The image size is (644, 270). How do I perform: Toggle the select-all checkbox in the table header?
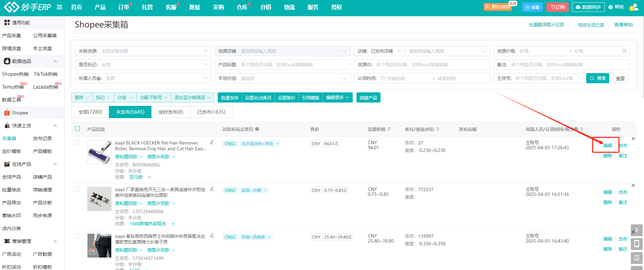[x=77, y=129]
